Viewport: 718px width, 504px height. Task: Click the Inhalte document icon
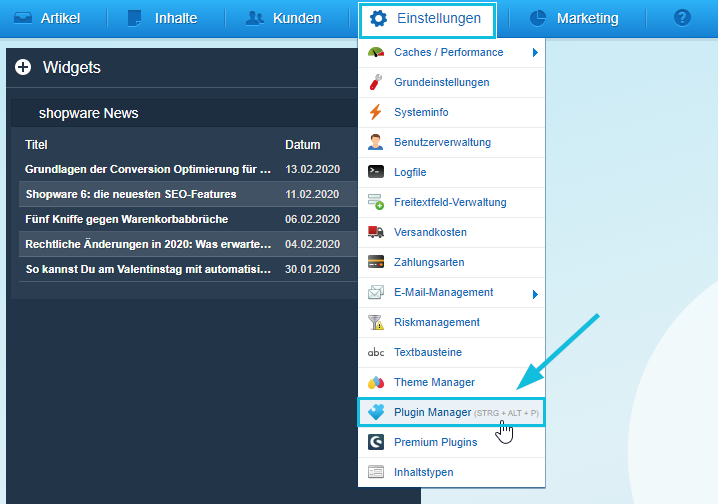pos(134,18)
